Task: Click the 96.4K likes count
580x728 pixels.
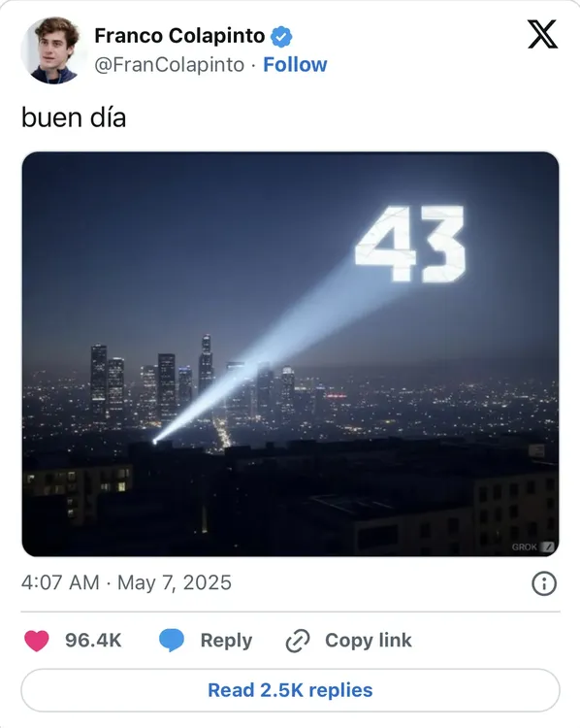Action: coord(93,641)
